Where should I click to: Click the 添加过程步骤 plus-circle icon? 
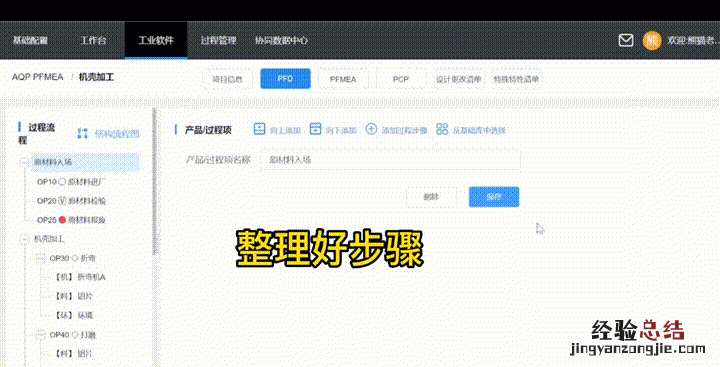click(x=371, y=129)
